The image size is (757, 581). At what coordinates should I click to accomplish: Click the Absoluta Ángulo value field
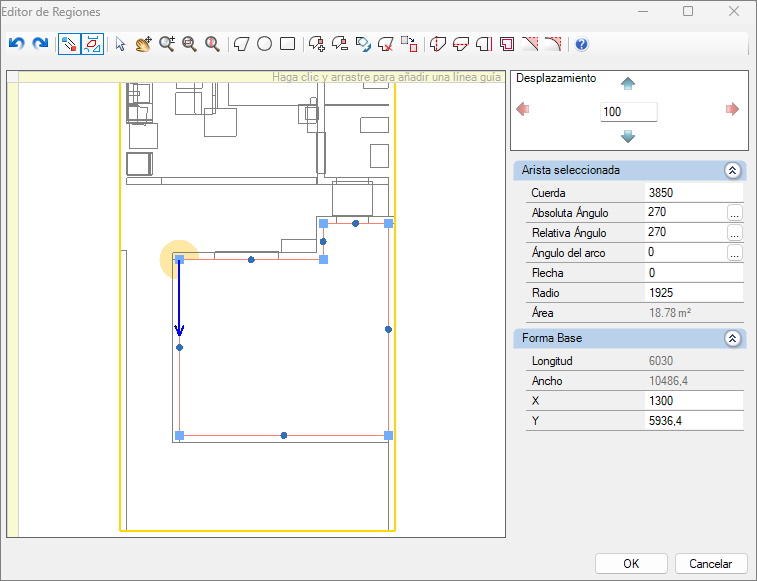[x=685, y=213]
